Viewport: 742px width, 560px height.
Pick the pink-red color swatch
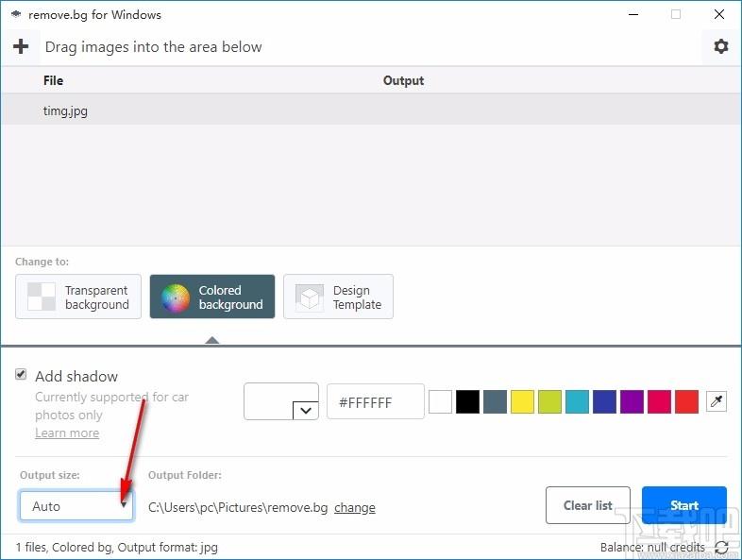[659, 402]
